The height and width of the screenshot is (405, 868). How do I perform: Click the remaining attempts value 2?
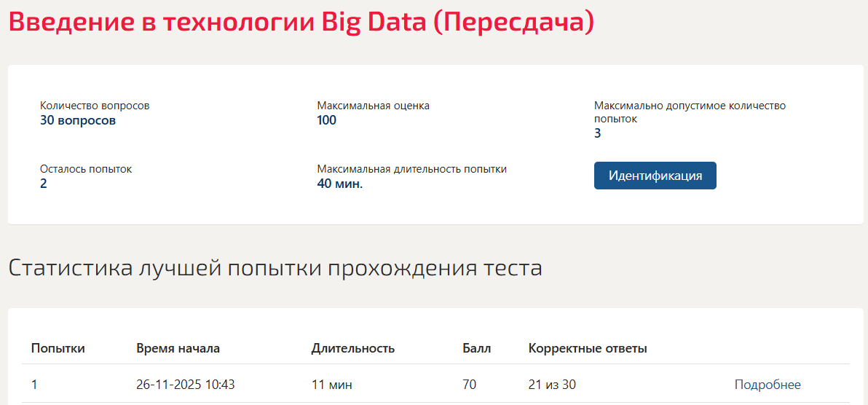click(x=43, y=184)
